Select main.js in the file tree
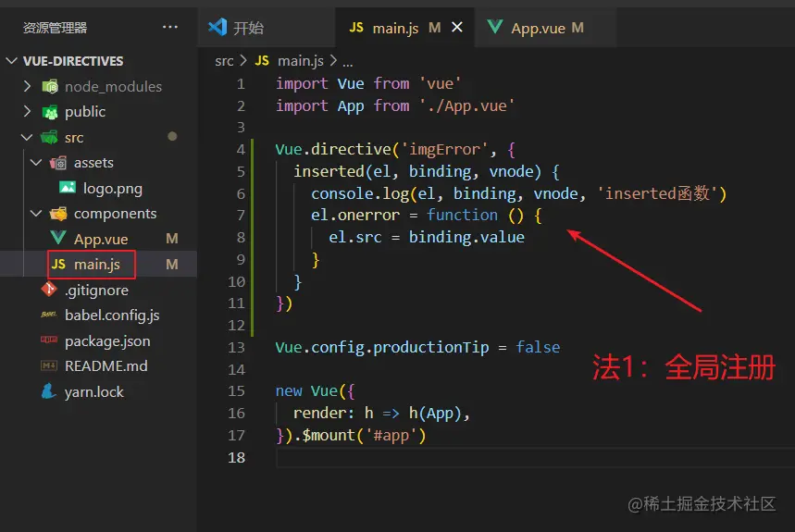795x532 pixels. click(x=97, y=265)
